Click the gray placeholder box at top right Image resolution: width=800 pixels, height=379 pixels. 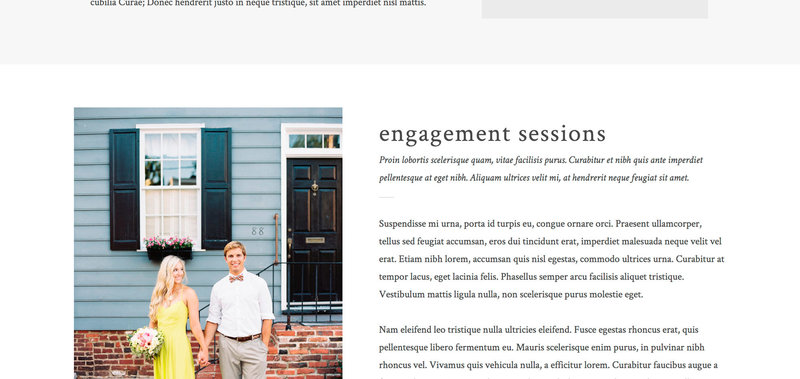tap(594, 9)
